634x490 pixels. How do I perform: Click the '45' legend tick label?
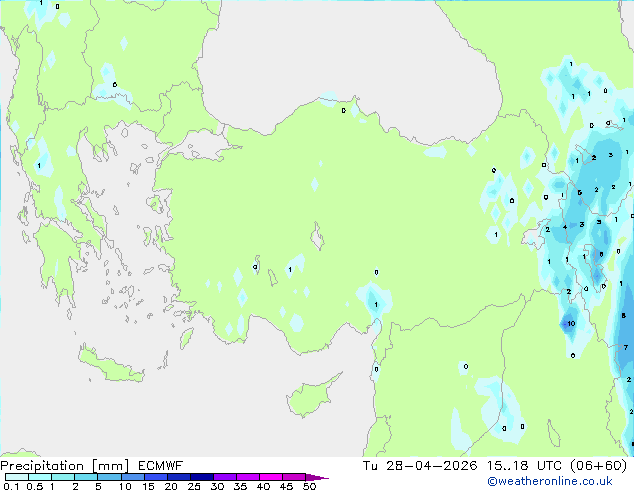(x=286, y=486)
